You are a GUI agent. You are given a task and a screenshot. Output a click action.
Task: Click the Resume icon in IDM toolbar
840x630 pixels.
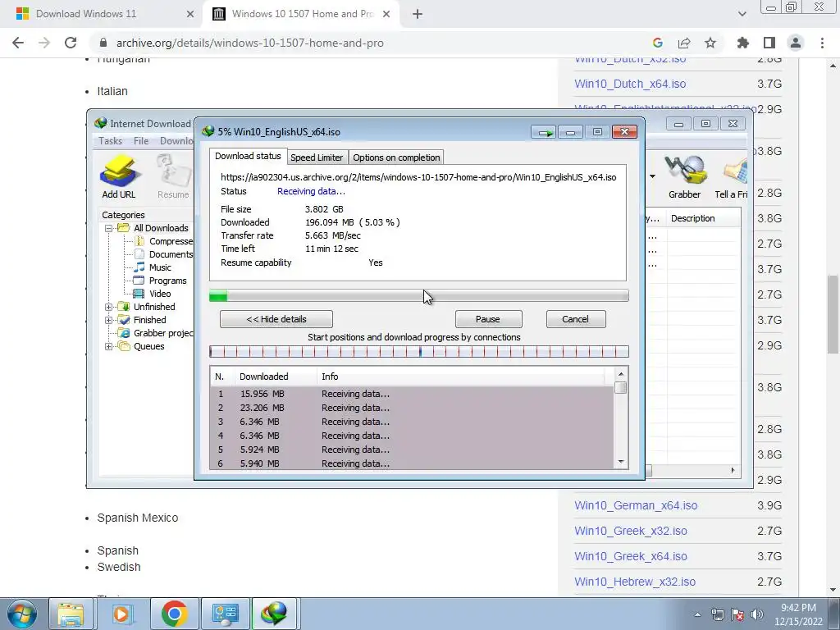pyautogui.click(x=174, y=177)
